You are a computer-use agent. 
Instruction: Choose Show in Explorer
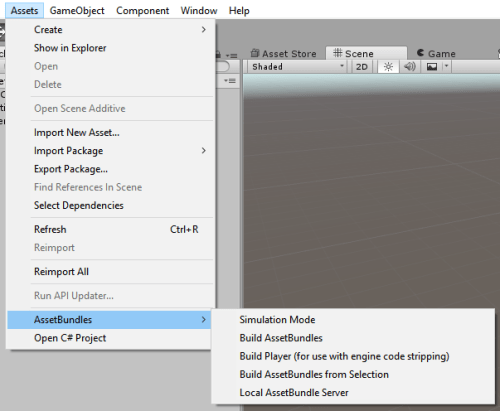[x=111, y=48]
